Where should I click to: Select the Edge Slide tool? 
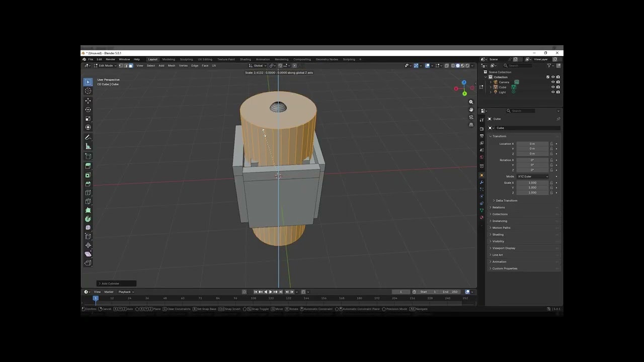coord(88,236)
